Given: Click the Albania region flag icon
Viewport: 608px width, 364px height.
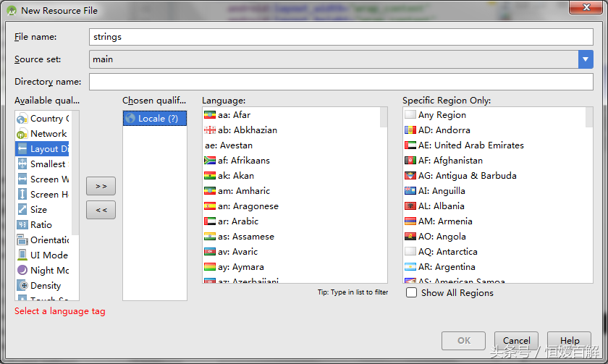Looking at the screenshot, I should click(410, 206).
